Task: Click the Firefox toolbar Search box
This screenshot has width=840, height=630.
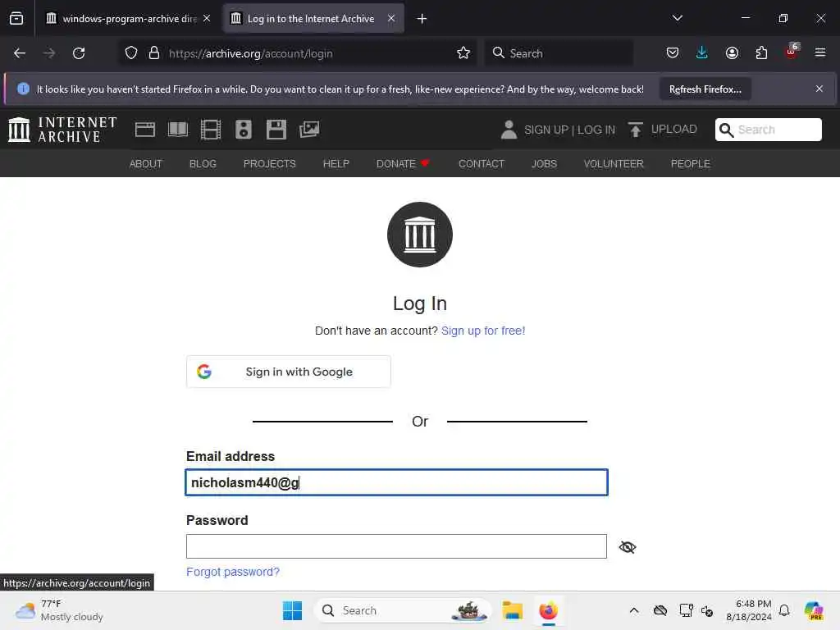Action: click(x=559, y=53)
